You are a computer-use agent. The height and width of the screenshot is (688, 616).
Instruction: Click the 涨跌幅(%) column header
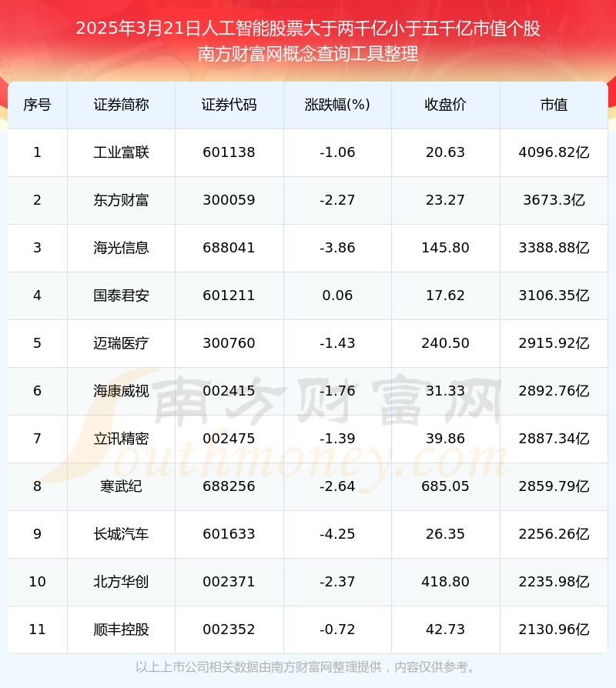pyautogui.click(x=337, y=105)
